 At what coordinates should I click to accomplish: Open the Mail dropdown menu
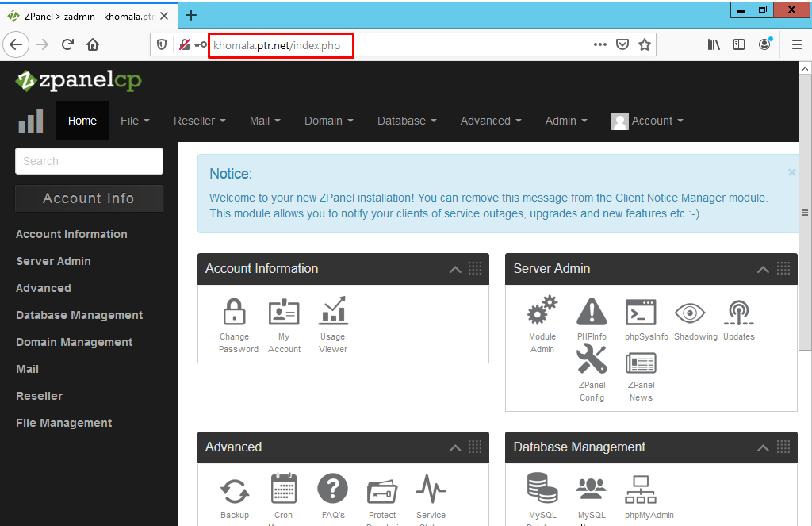point(265,121)
